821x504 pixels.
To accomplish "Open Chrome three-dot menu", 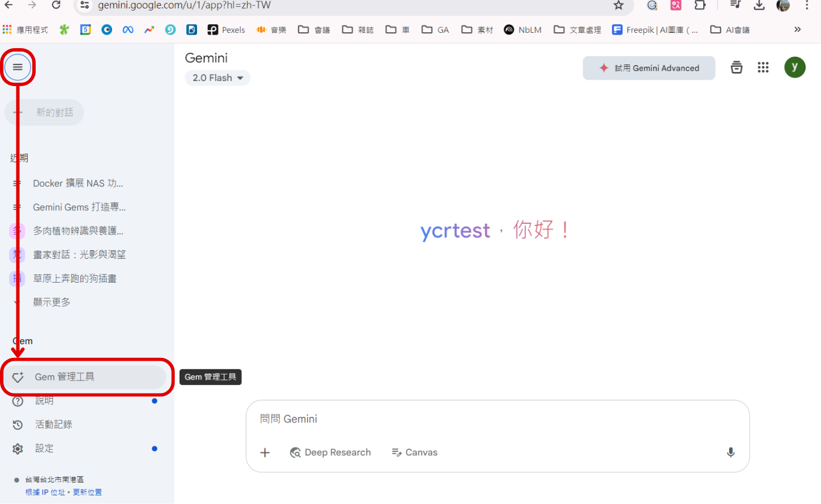I will [x=807, y=5].
